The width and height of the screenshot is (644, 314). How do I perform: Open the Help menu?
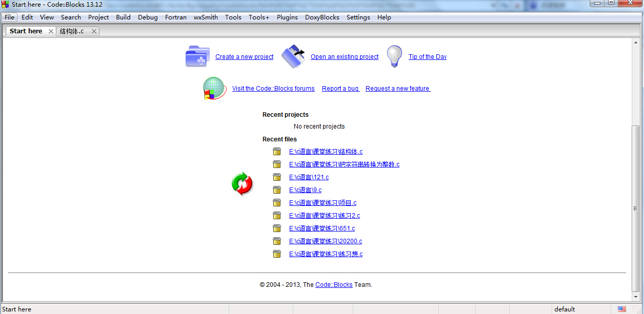pyautogui.click(x=384, y=17)
